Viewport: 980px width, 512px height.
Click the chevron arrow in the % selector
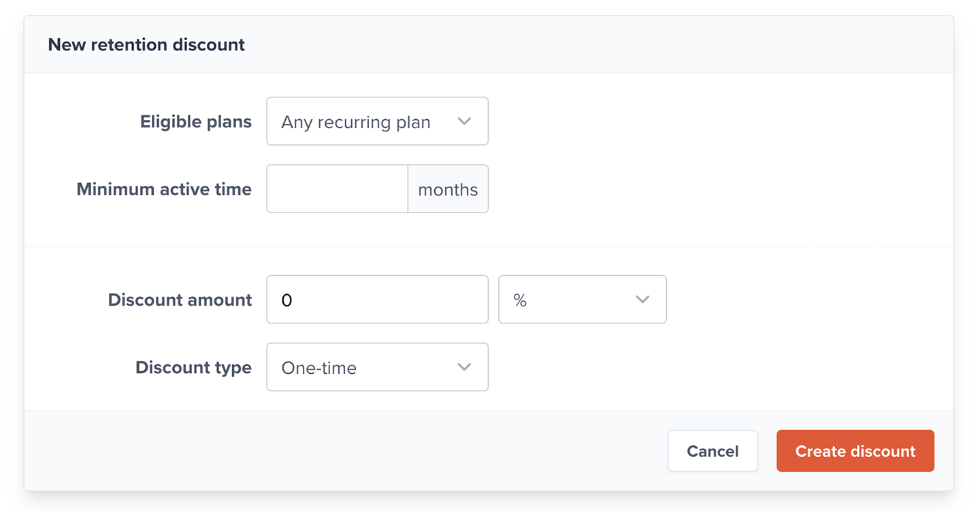[x=642, y=300]
